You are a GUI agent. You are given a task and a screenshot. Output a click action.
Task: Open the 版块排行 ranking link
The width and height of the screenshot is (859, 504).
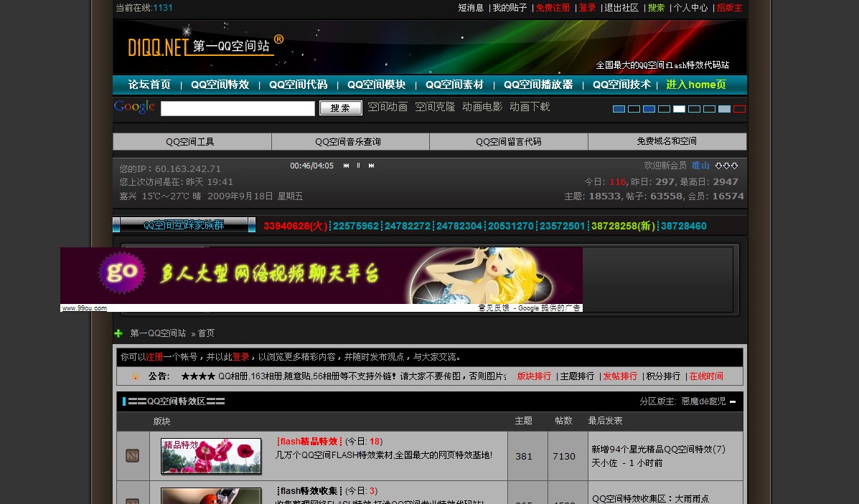[x=534, y=376]
